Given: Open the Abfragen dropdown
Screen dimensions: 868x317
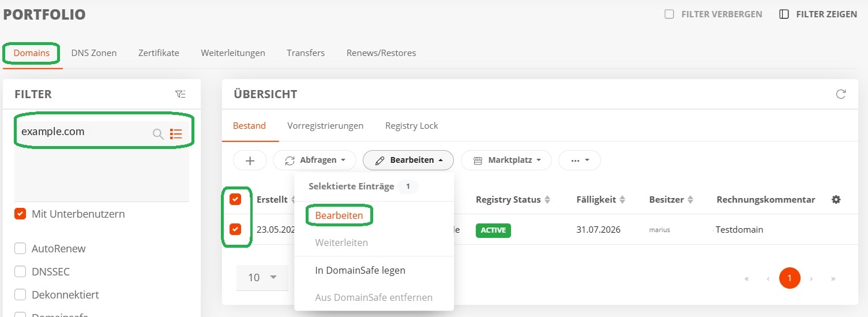Looking at the screenshot, I should (x=314, y=161).
